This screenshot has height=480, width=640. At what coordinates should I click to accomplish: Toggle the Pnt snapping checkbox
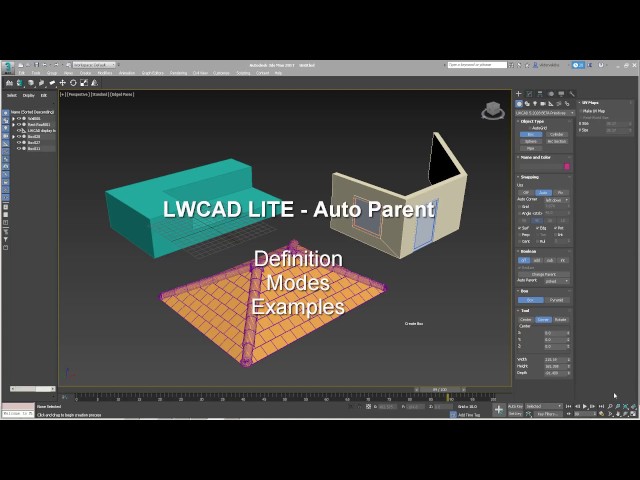coord(556,228)
